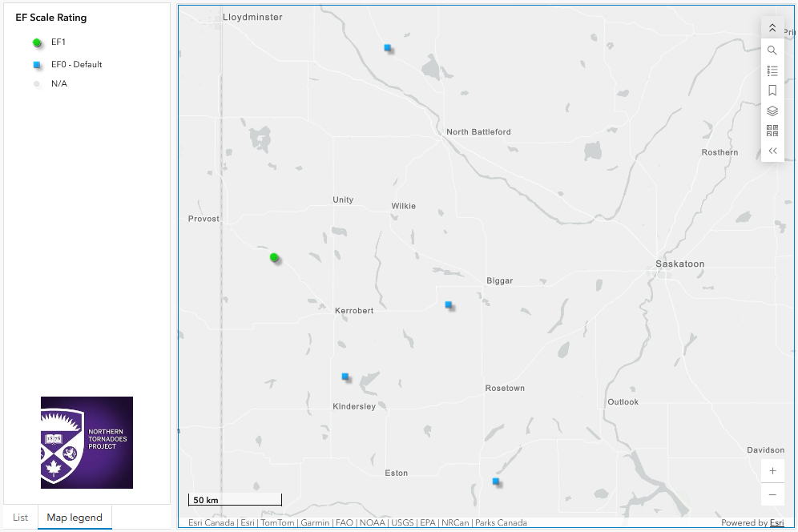
Task: Open the bookmarks tool
Action: tap(772, 91)
